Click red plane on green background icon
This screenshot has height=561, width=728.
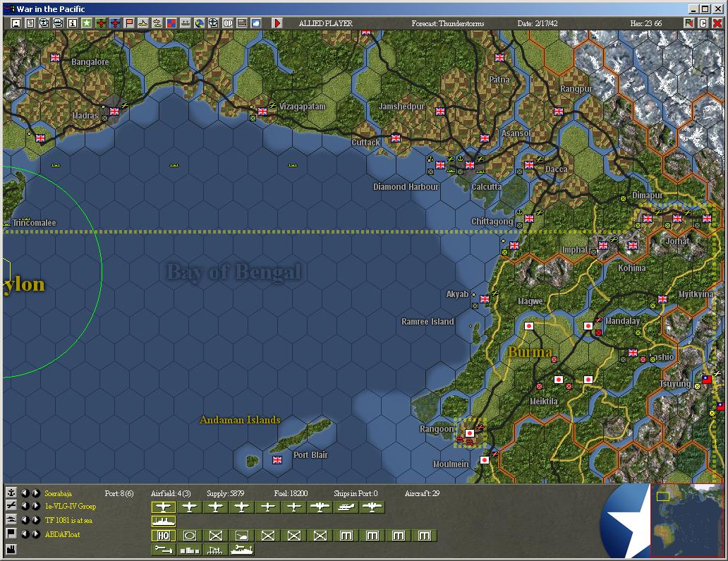point(101,23)
